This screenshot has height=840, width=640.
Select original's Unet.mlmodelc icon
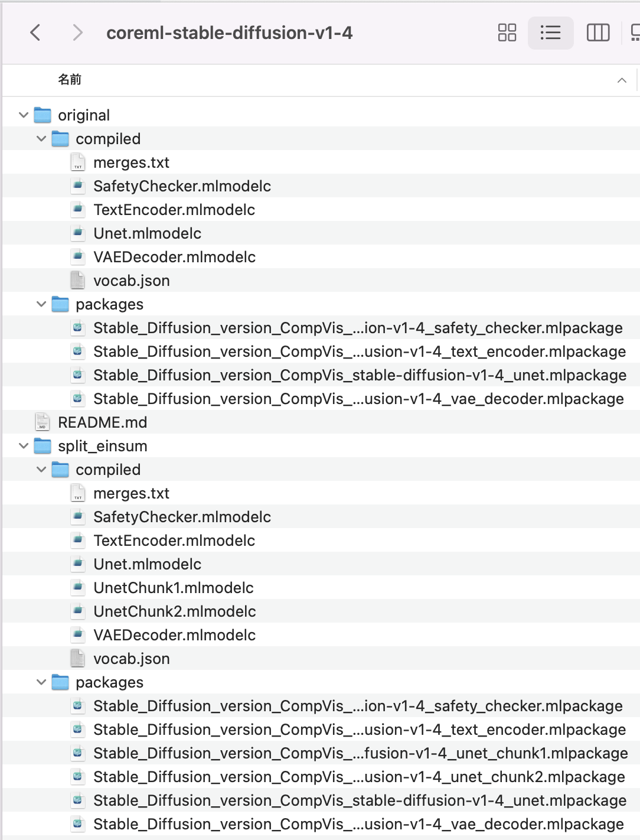[78, 233]
